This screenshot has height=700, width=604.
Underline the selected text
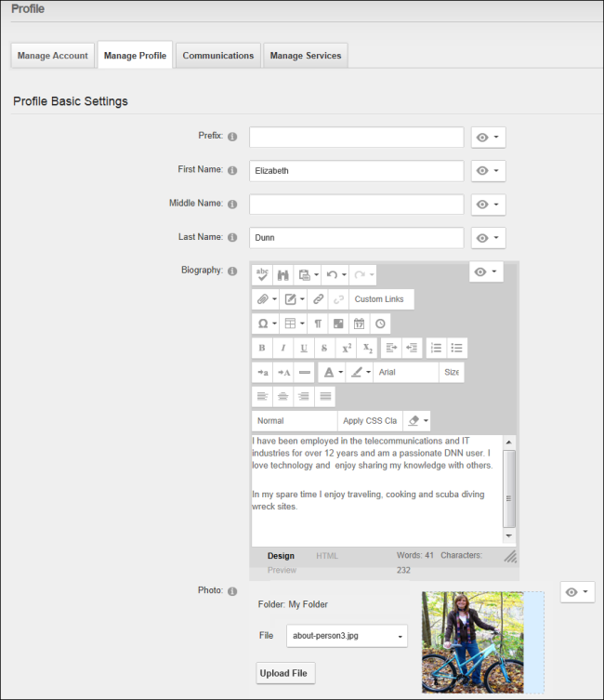[x=304, y=348]
